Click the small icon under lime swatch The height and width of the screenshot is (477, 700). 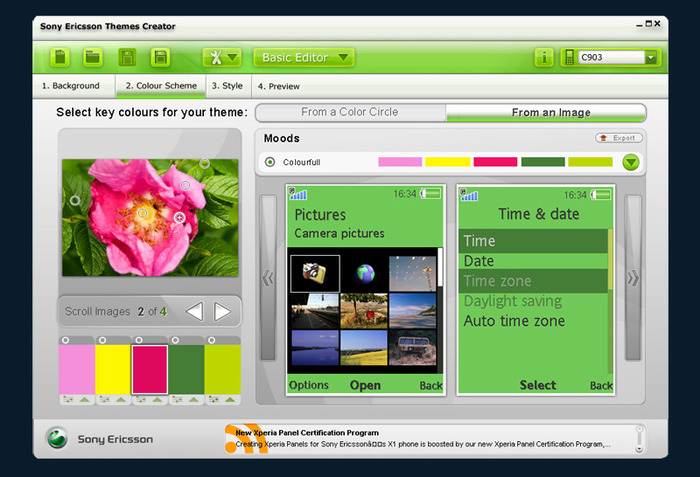click(x=214, y=400)
